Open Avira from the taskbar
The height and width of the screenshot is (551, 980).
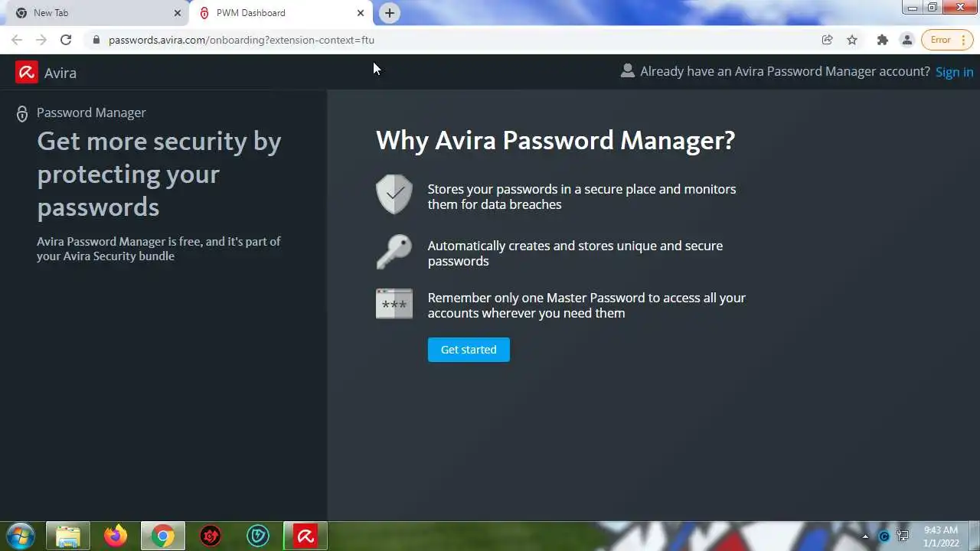pos(305,536)
